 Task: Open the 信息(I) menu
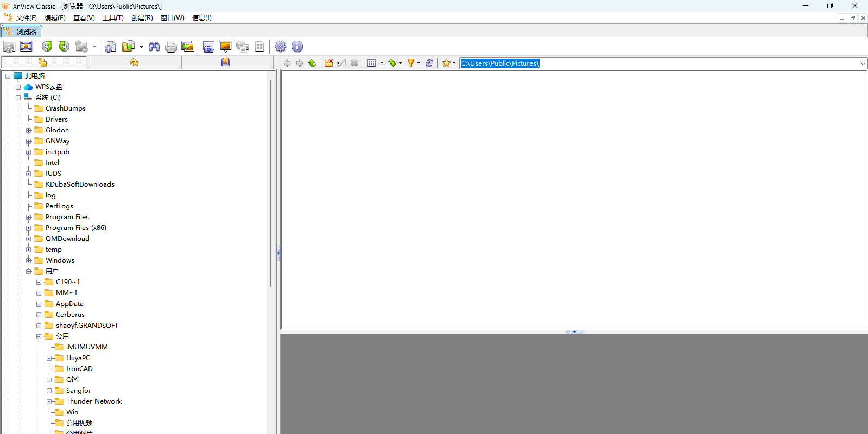tap(201, 18)
